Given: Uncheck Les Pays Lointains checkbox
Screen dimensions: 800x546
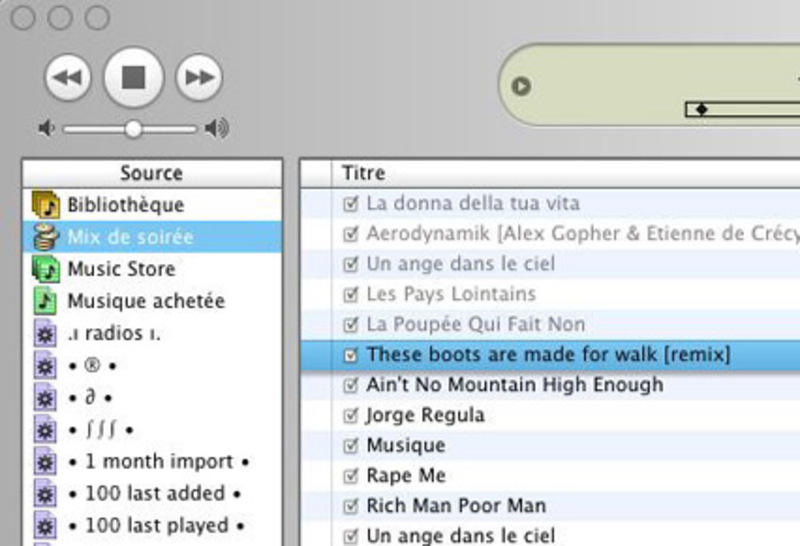Looking at the screenshot, I should pos(351,294).
